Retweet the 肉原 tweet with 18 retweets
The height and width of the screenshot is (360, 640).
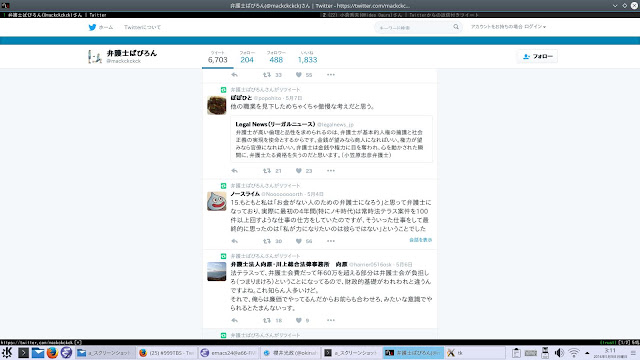(267, 320)
